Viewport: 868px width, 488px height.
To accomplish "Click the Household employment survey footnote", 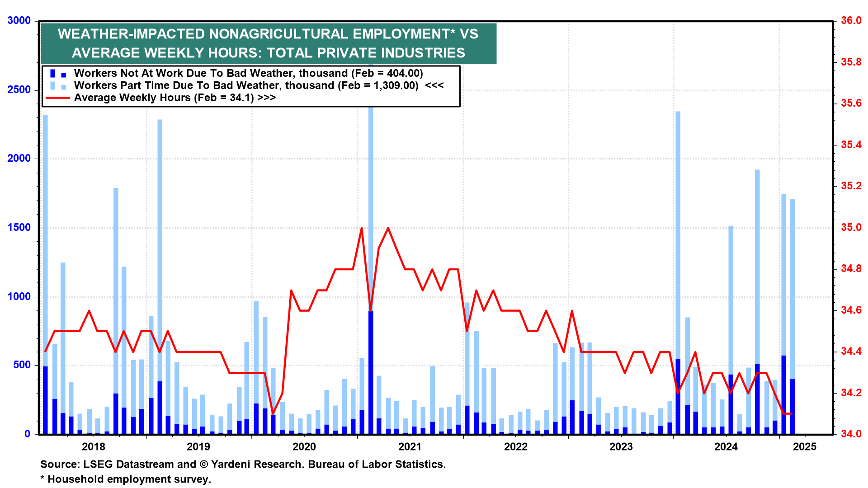I will (x=126, y=479).
